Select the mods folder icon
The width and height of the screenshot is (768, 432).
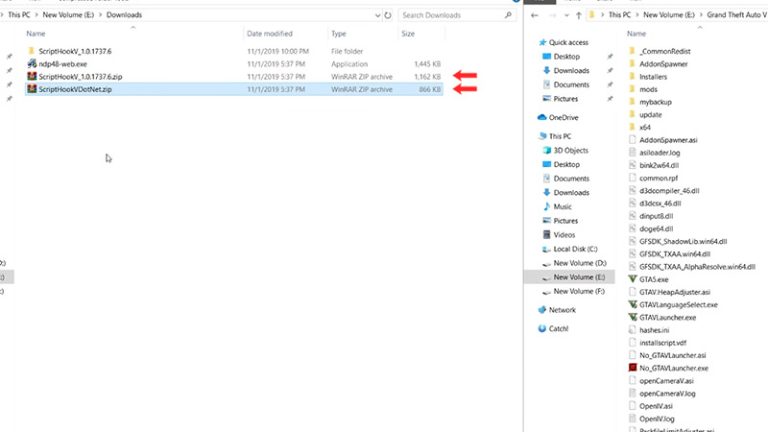632,89
